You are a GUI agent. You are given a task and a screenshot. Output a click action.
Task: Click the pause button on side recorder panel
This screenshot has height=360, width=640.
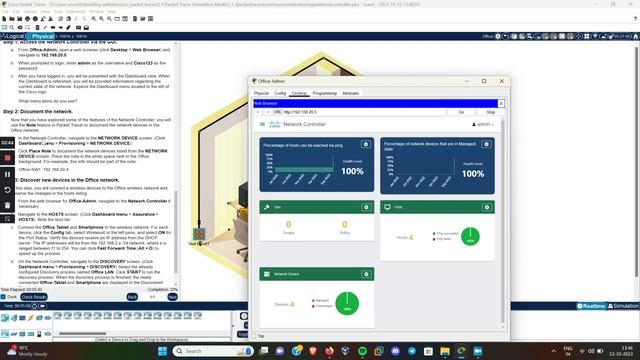point(7,174)
